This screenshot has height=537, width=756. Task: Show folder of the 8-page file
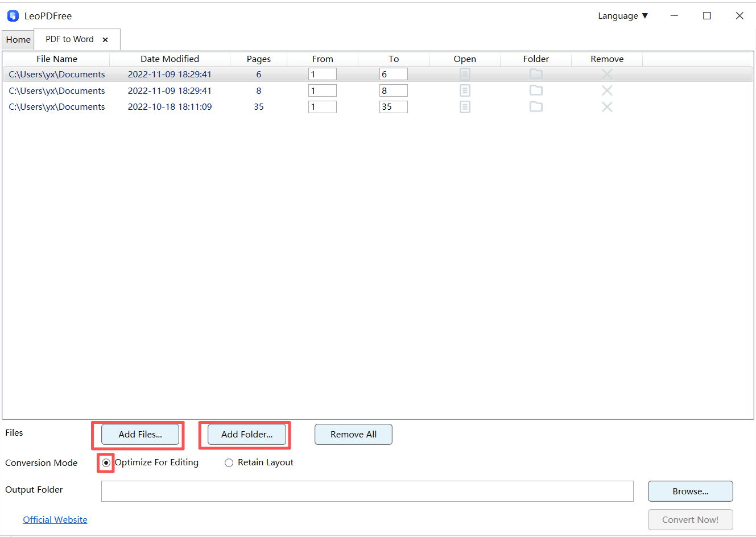[536, 90]
